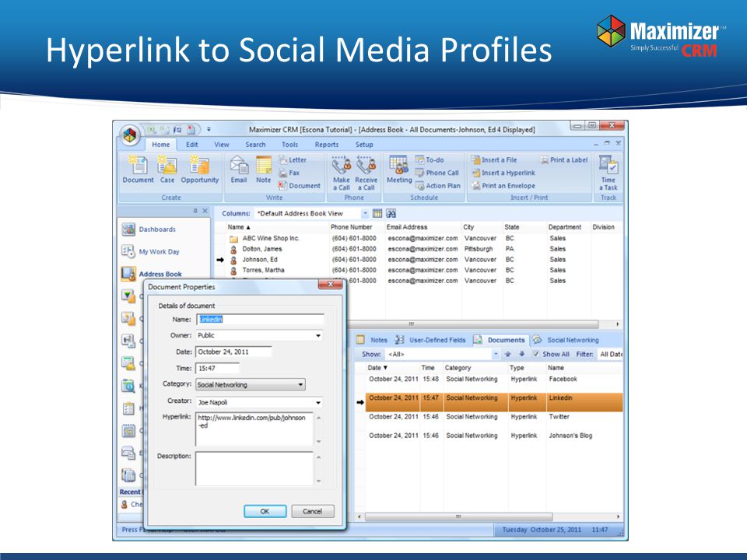
Task: Open the Columns view dropdown
Action: (x=365, y=213)
